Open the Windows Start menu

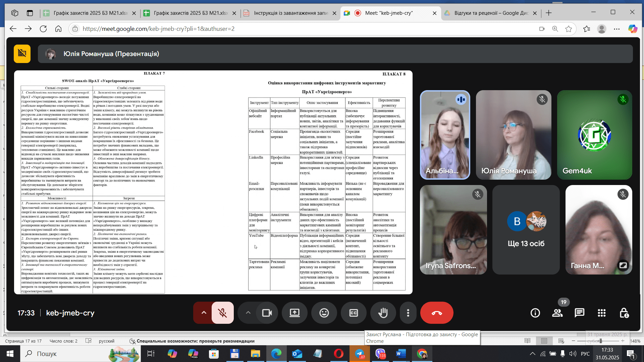tap(10, 354)
